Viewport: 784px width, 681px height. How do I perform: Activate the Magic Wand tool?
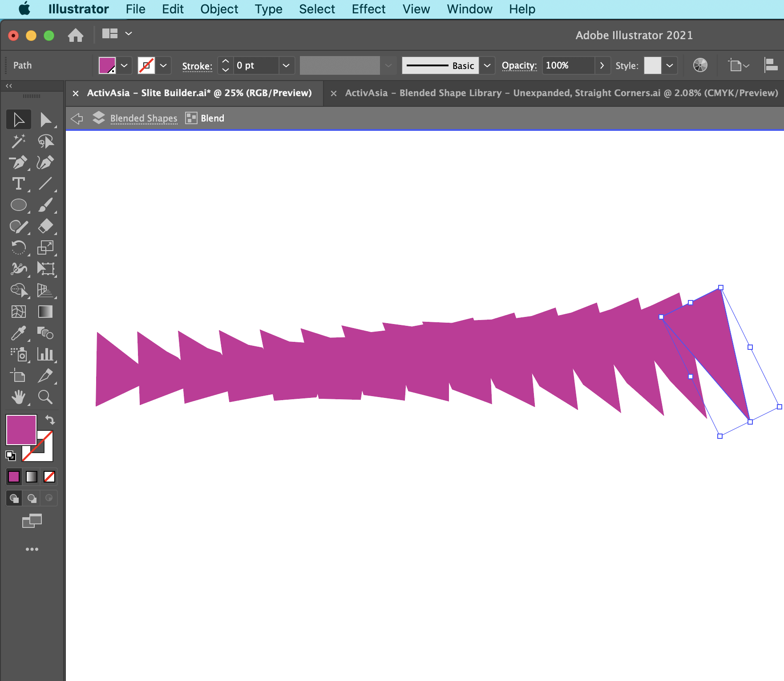coord(19,141)
